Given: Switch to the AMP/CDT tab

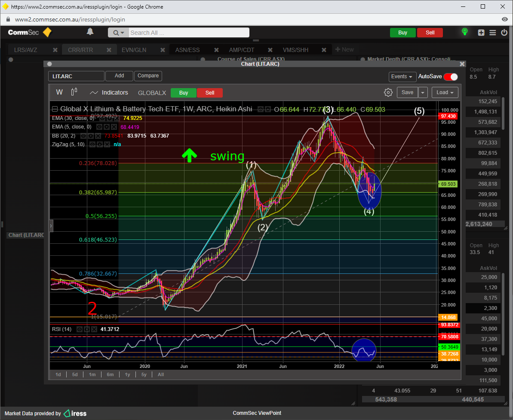Looking at the screenshot, I should [x=242, y=50].
